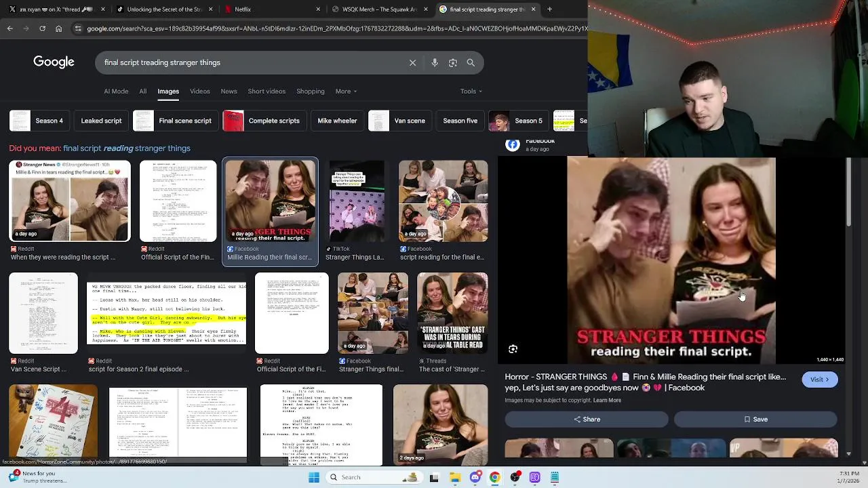Apply the Final scene script chip

coord(175,121)
